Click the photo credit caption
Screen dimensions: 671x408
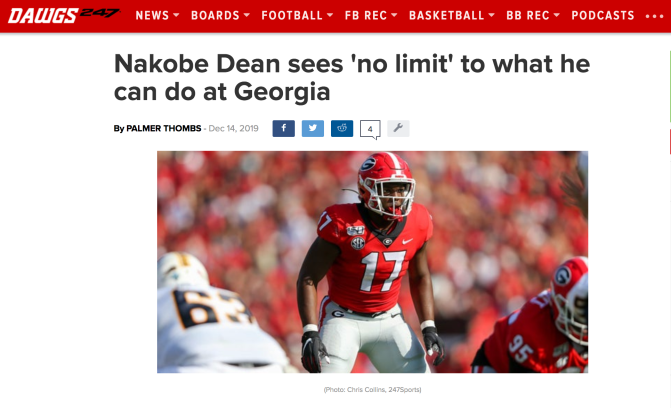[372, 390]
